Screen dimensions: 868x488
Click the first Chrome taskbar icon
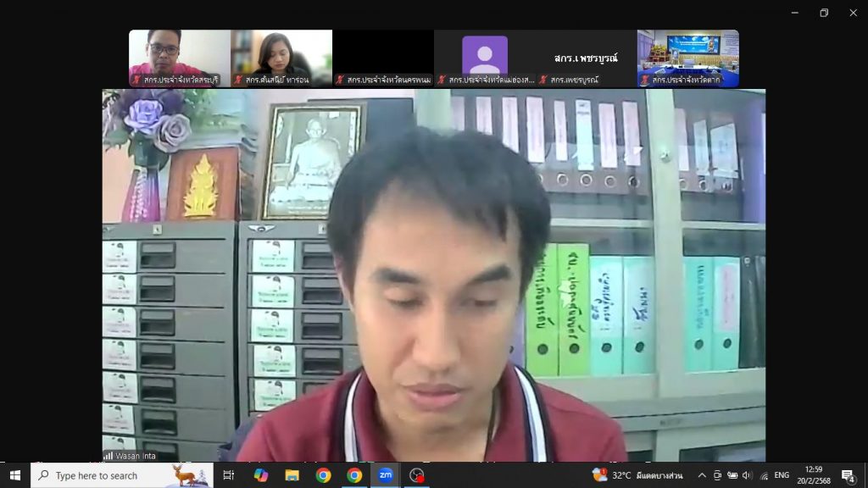click(323, 475)
